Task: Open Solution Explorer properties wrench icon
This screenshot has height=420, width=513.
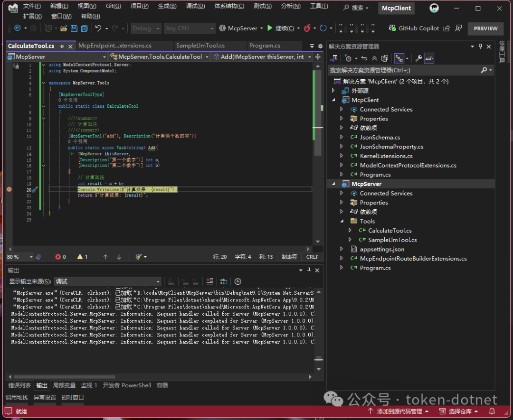Action: click(418, 58)
